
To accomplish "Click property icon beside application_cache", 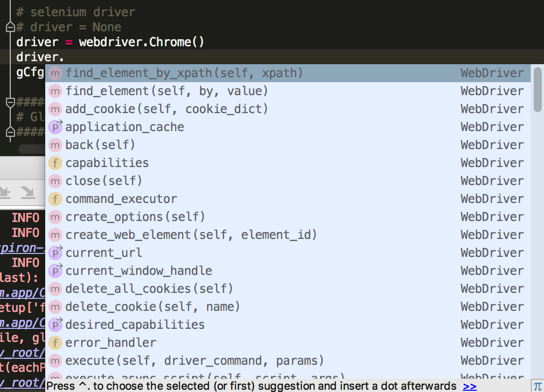I will 55,127.
